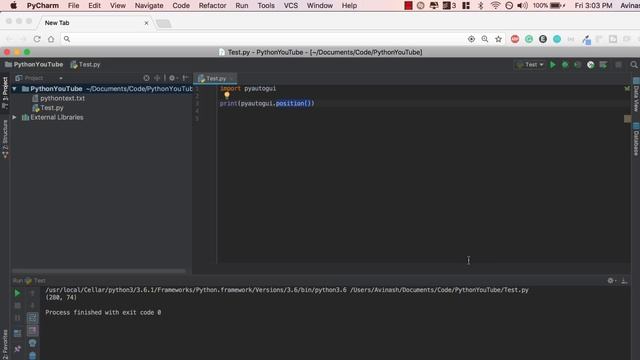Pin the Run tab with the pin icon
The image size is (640, 360).
click(17, 349)
